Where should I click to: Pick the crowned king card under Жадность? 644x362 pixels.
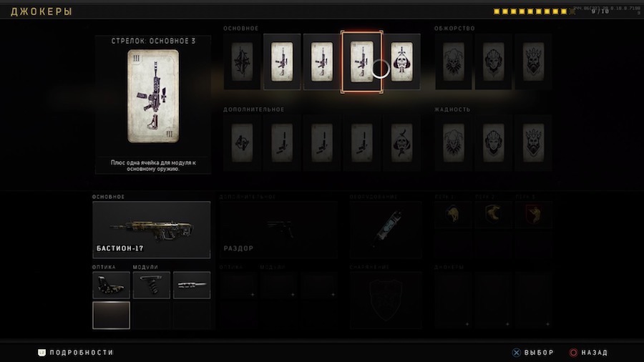pos(534,142)
